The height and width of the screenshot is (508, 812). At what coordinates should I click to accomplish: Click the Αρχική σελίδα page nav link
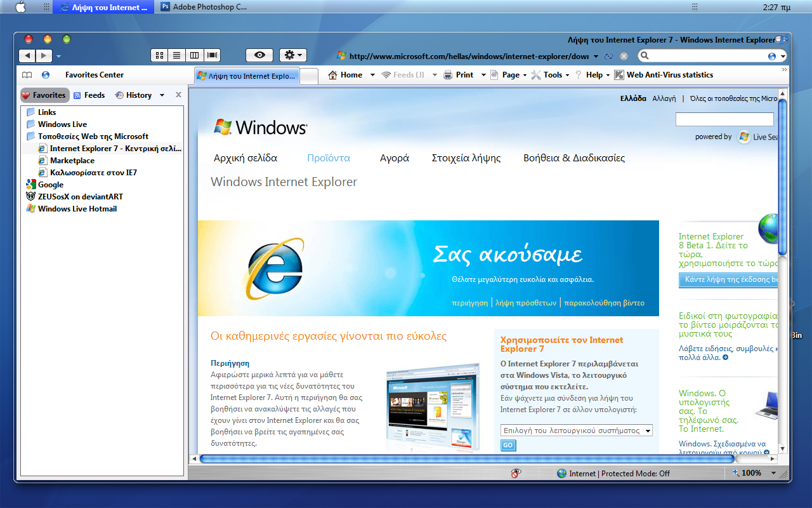tap(246, 158)
